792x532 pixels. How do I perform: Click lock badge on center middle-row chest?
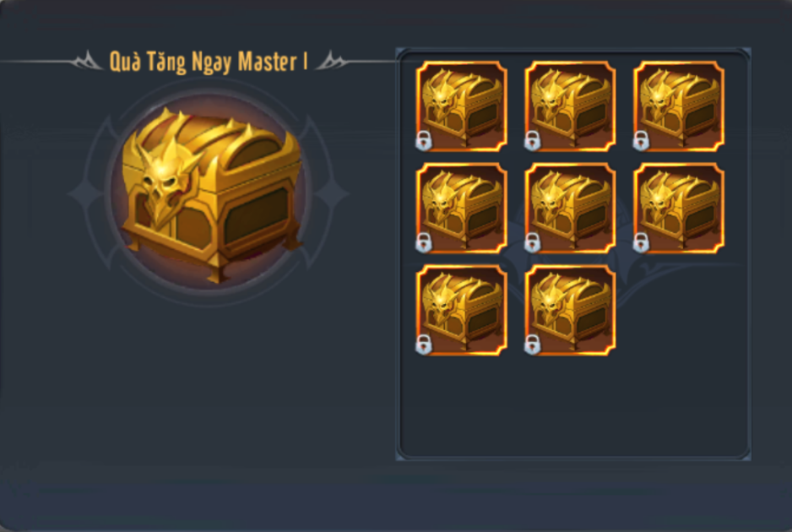tap(533, 243)
